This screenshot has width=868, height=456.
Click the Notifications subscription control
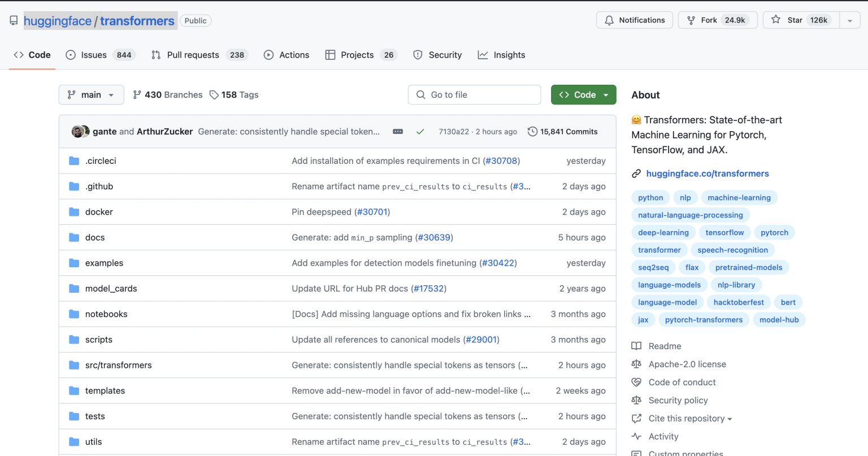pyautogui.click(x=634, y=20)
